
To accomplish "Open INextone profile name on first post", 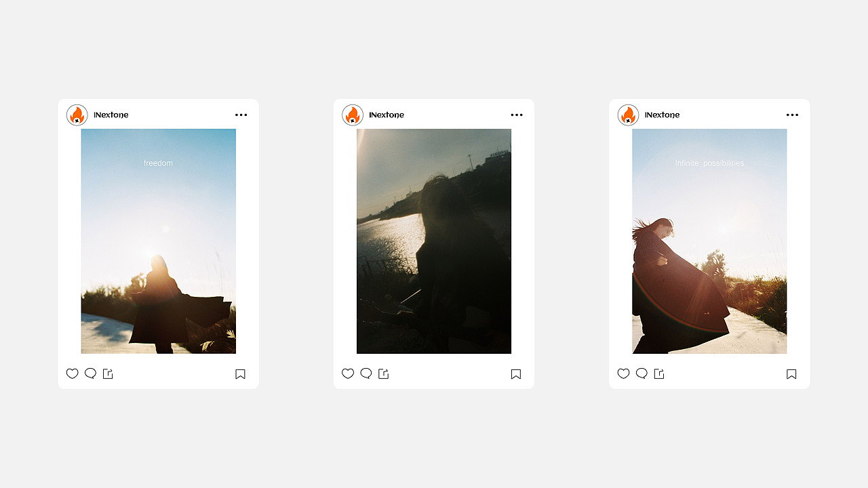I will point(111,115).
